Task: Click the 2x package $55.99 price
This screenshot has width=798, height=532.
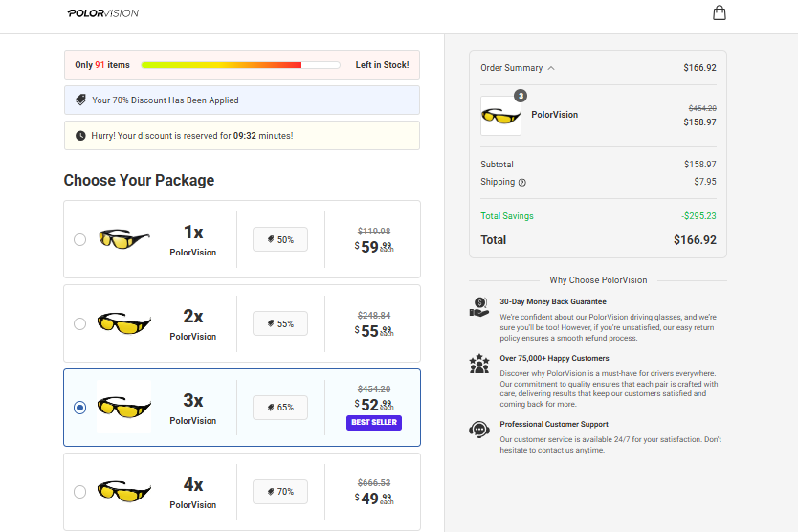Action: (373, 330)
